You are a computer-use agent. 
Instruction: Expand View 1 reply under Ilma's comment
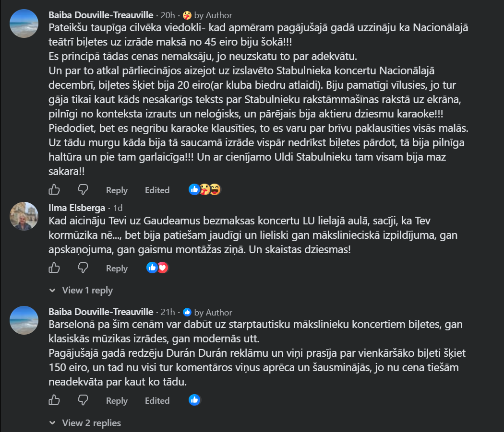point(81,291)
